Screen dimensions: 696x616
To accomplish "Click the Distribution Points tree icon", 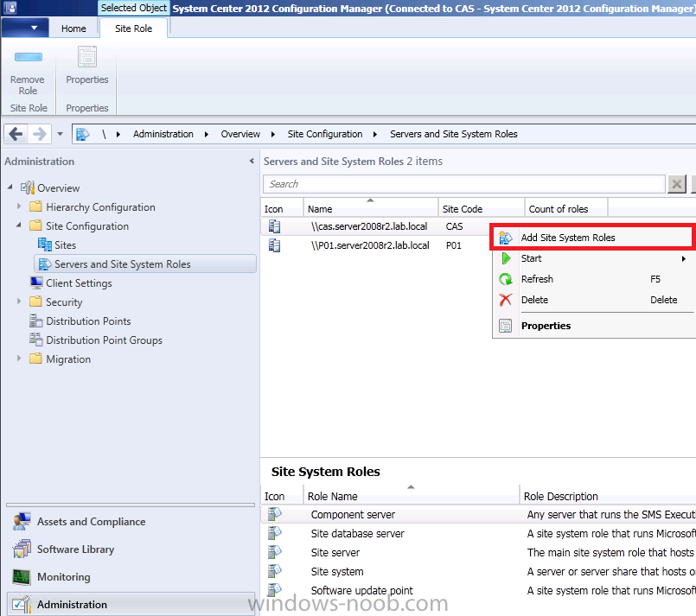I will [35, 321].
